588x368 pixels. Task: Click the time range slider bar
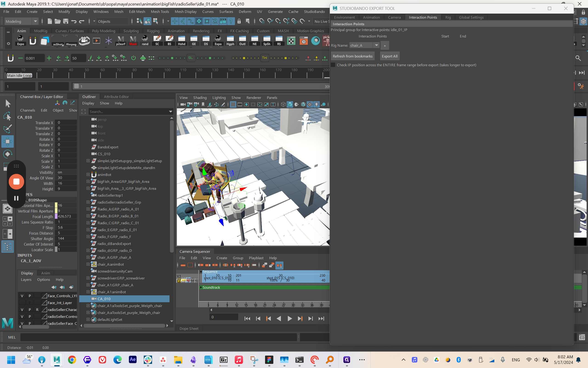[x=202, y=86]
